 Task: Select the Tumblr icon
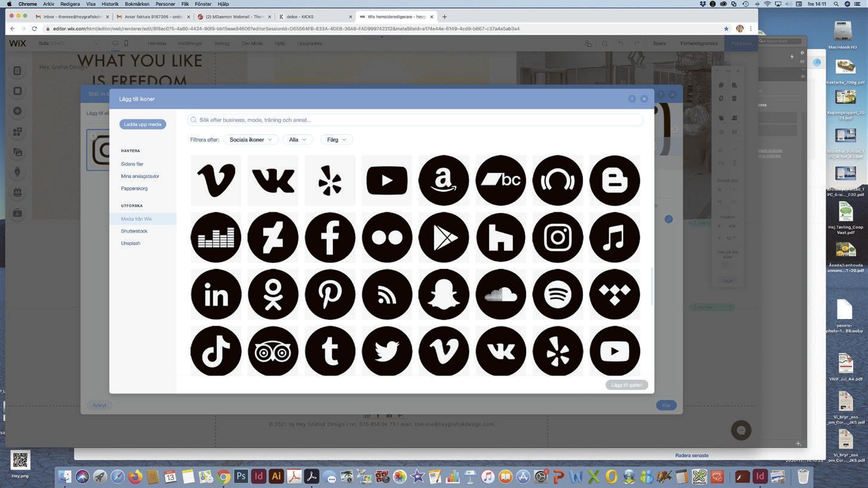pyautogui.click(x=330, y=351)
